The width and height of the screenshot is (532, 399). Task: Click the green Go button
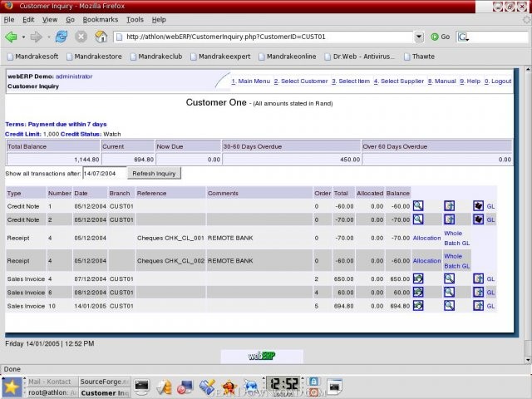[x=440, y=37]
